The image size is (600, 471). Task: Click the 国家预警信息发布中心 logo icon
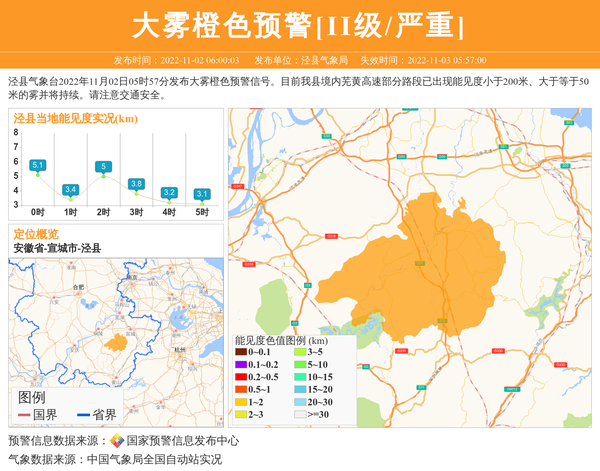[x=117, y=441]
